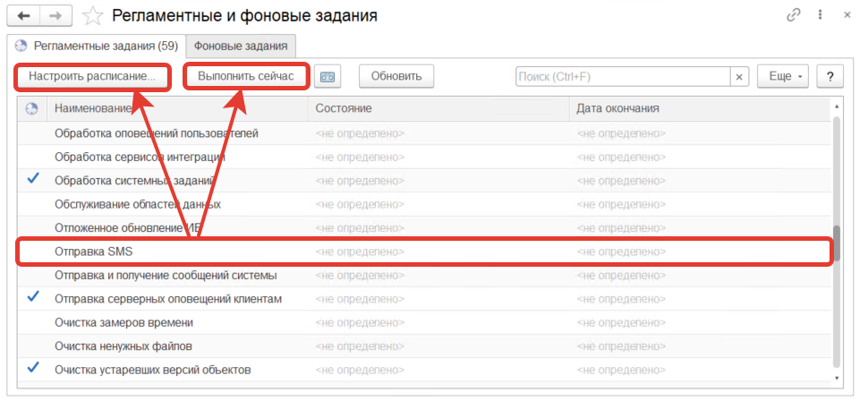Copy the link using the chain icon
Image resolution: width=868 pixels, height=401 pixels.
pos(793,15)
